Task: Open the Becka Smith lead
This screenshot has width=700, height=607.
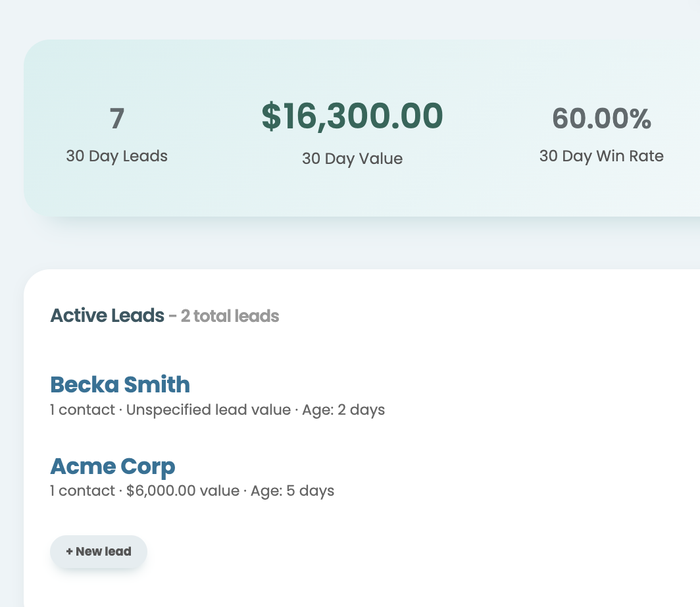Action: pyautogui.click(x=120, y=384)
